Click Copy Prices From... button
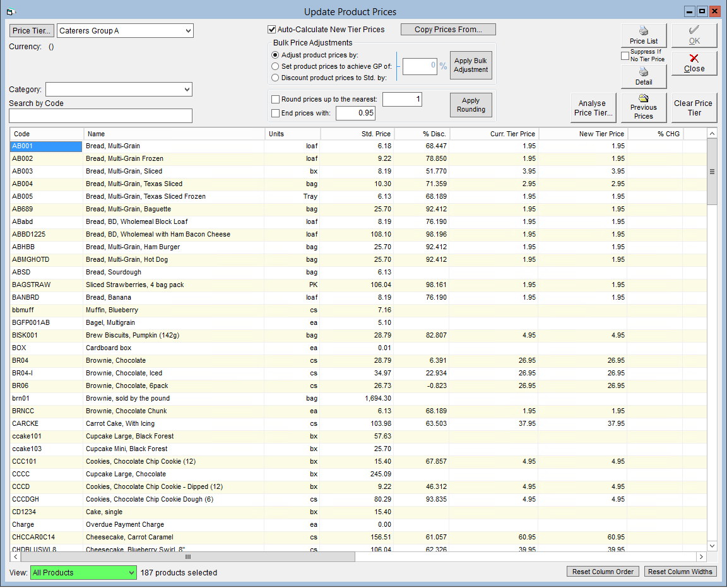Screen dimensions: 727x588 click(448, 30)
